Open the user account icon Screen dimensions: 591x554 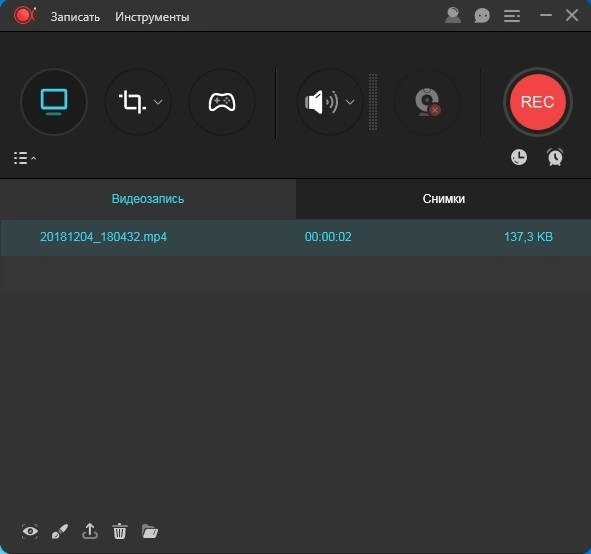[x=453, y=15]
